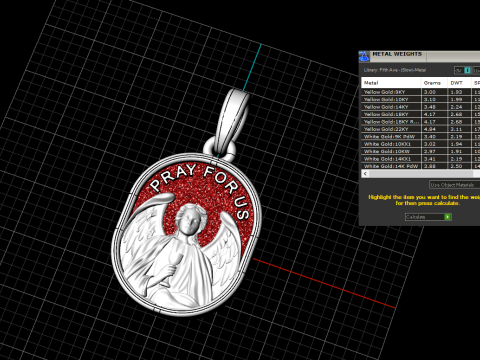
Task: Select the Yellow Gold:10KY row
Action: click(421, 99)
